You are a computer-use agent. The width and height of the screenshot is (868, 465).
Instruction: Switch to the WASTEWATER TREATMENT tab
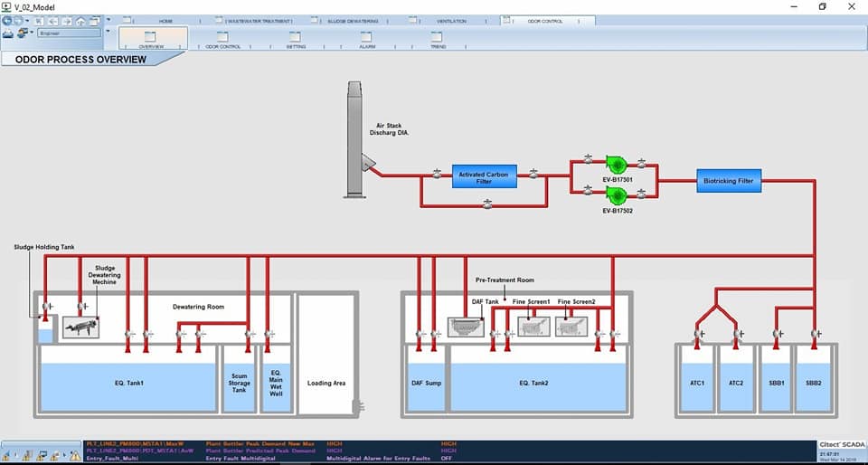[x=259, y=21]
